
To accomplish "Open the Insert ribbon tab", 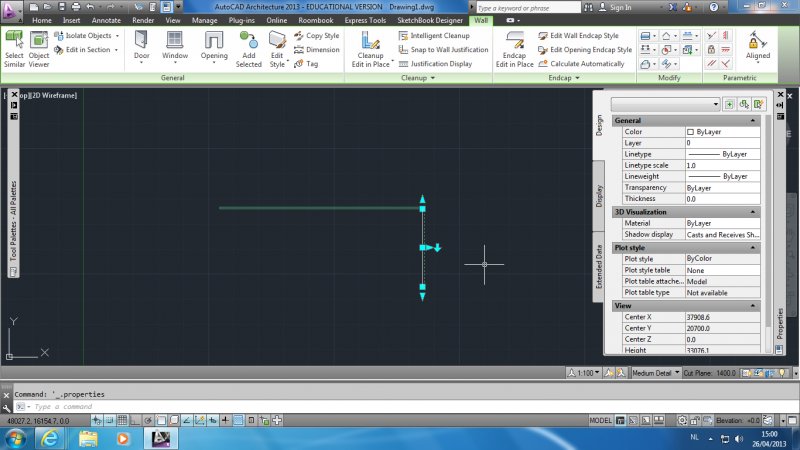I will click(x=71, y=20).
